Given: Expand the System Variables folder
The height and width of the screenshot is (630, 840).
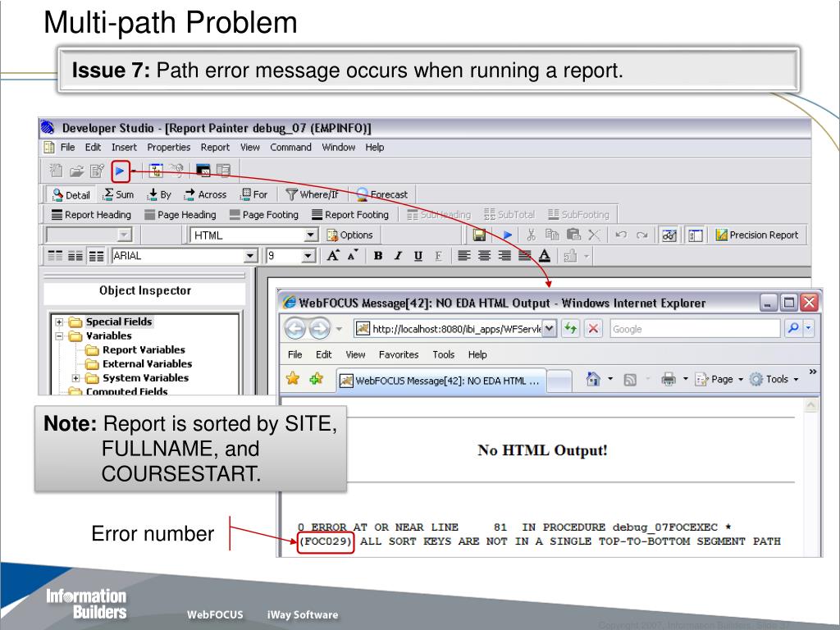Looking at the screenshot, I should 75,377.
